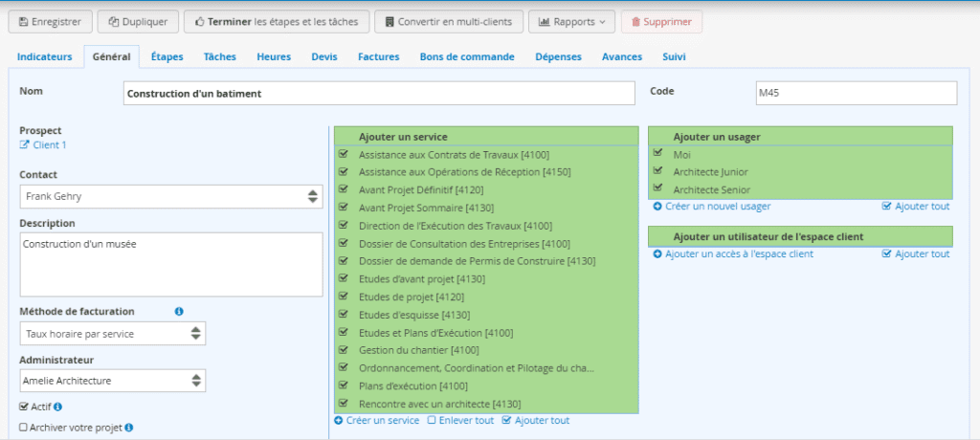The image size is (980, 440).
Task: Open the Dépenses tab
Action: point(558,56)
